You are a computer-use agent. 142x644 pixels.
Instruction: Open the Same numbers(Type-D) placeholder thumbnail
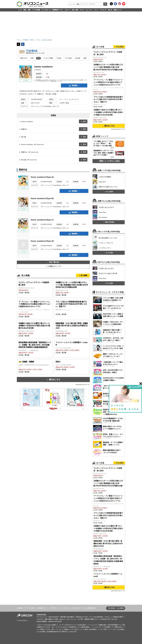[x=23, y=245]
